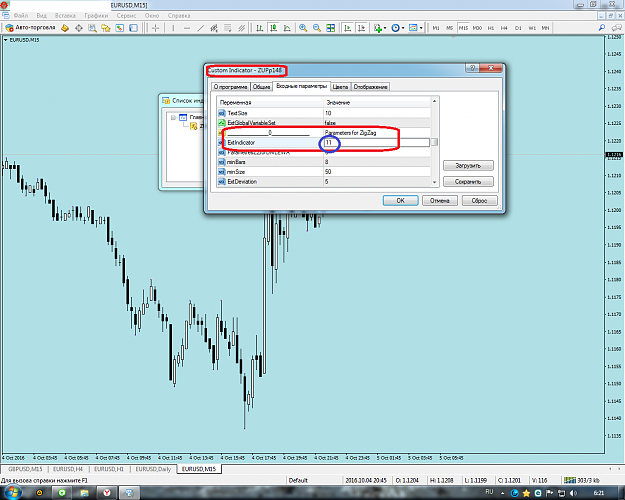
Task: Open the Вид menu
Action: coord(41,16)
